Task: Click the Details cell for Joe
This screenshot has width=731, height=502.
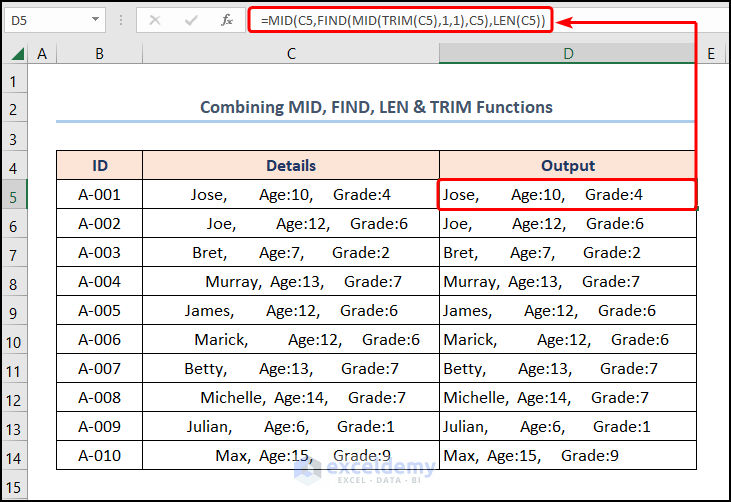Action: pyautogui.click(x=291, y=223)
